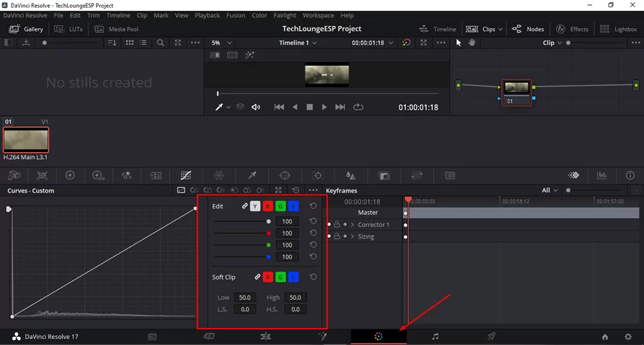644x345 pixels.
Task: Lock the Corrector 1 track
Action: (337, 224)
